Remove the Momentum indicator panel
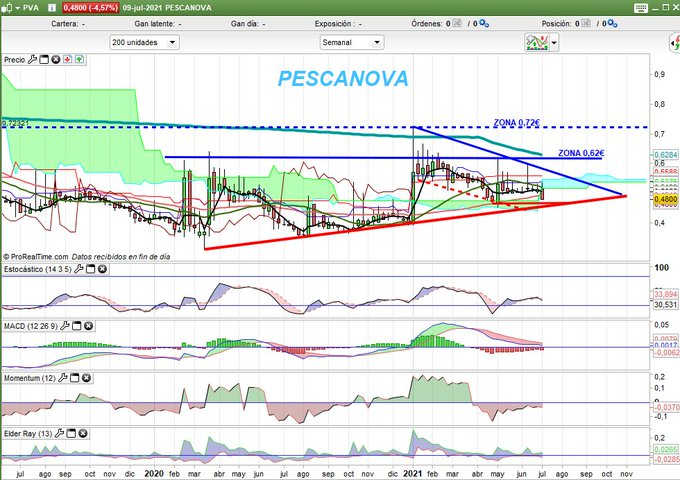 pos(86,378)
